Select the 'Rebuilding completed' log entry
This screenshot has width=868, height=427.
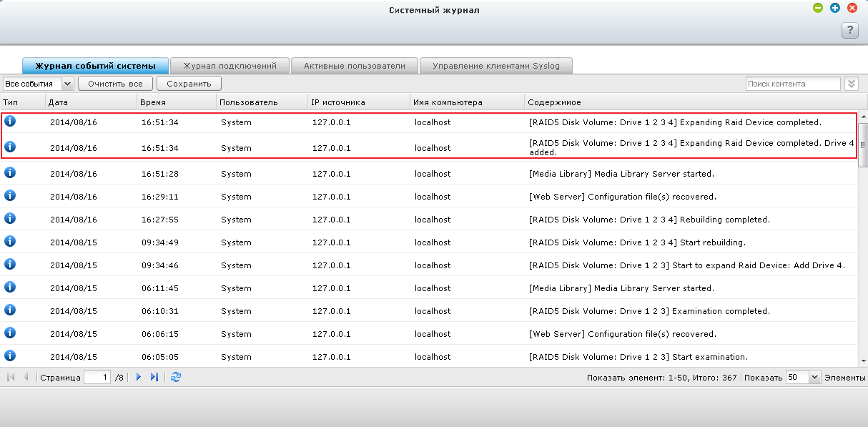(429, 219)
